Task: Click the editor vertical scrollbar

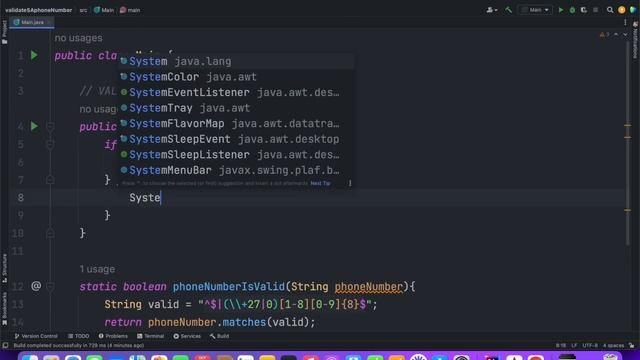Action: pos(628,143)
